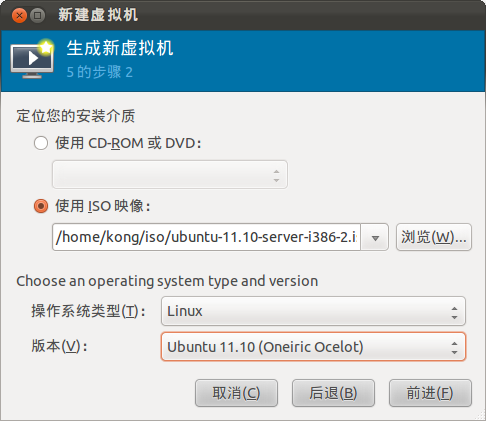
Task: Click the 生成新虚拟机 header heading
Action: 120,48
